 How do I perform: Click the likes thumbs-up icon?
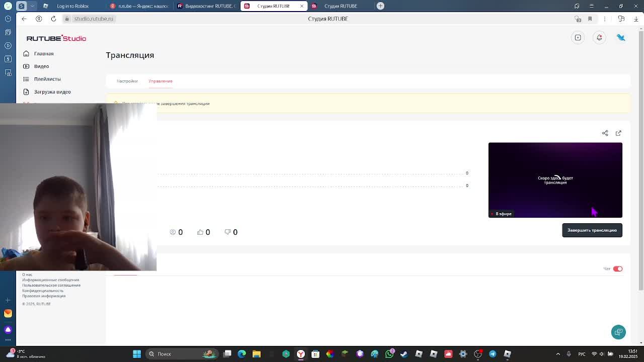click(200, 232)
